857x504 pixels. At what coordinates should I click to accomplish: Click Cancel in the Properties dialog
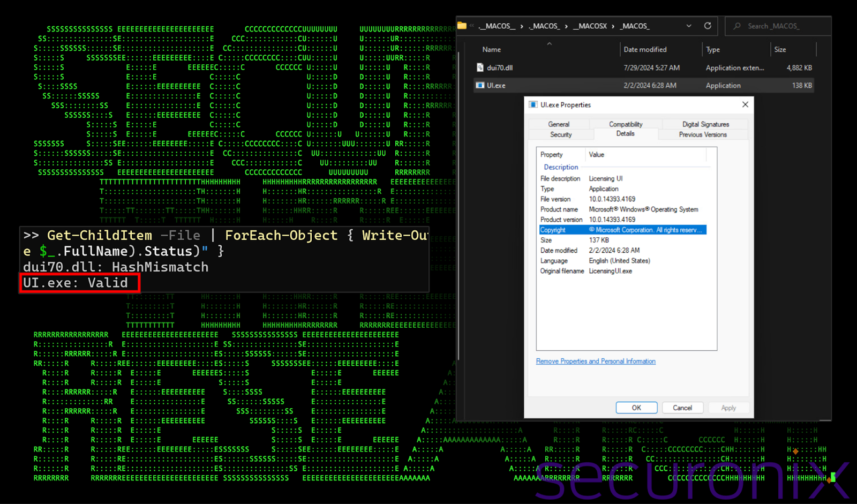pyautogui.click(x=682, y=408)
